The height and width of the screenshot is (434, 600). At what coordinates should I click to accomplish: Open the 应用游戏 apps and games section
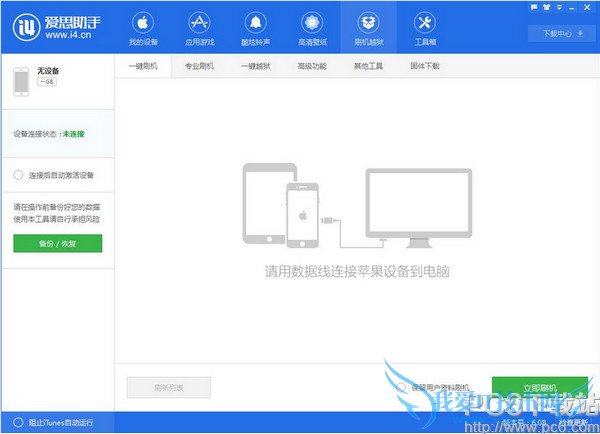coord(199,29)
